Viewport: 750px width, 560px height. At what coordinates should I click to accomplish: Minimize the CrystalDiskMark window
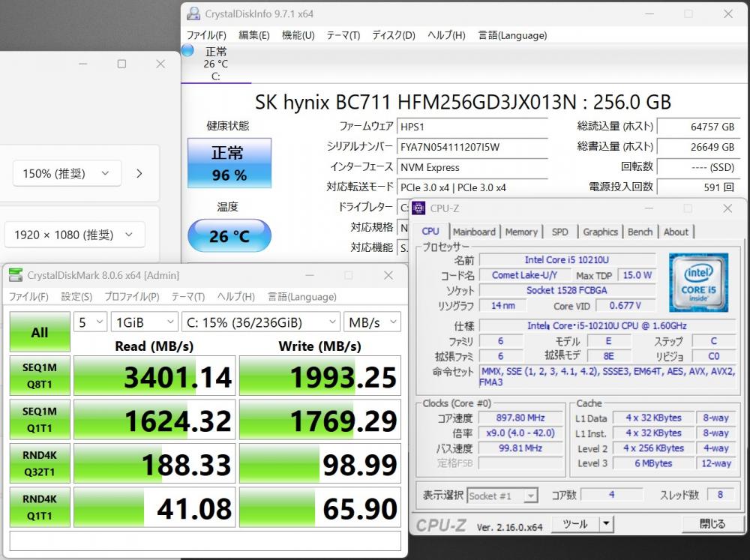pyautogui.click(x=307, y=275)
